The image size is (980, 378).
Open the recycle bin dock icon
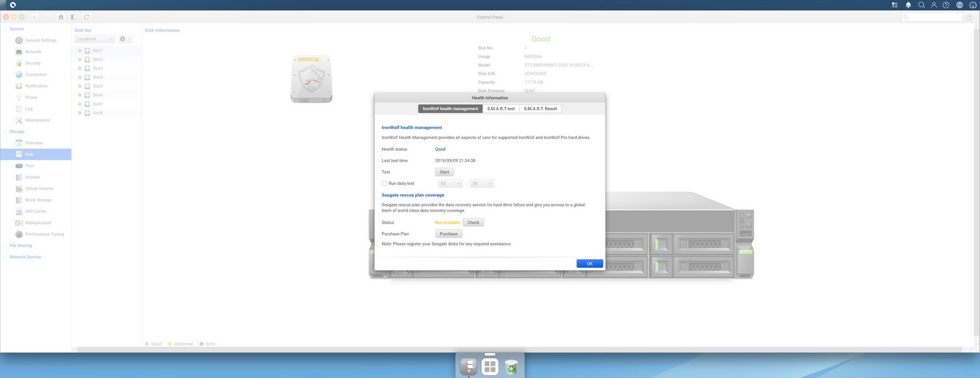coord(511,367)
